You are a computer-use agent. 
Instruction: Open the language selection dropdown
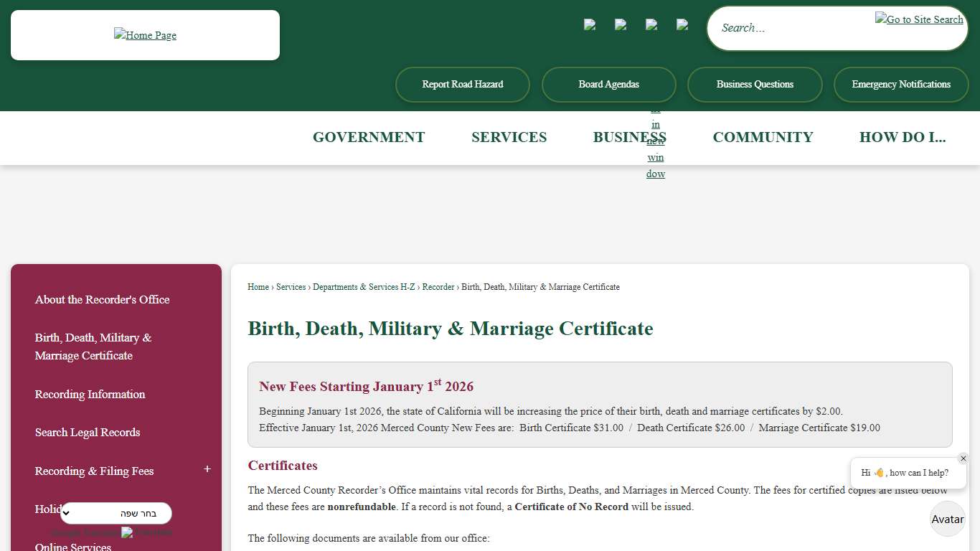pyautogui.click(x=116, y=513)
